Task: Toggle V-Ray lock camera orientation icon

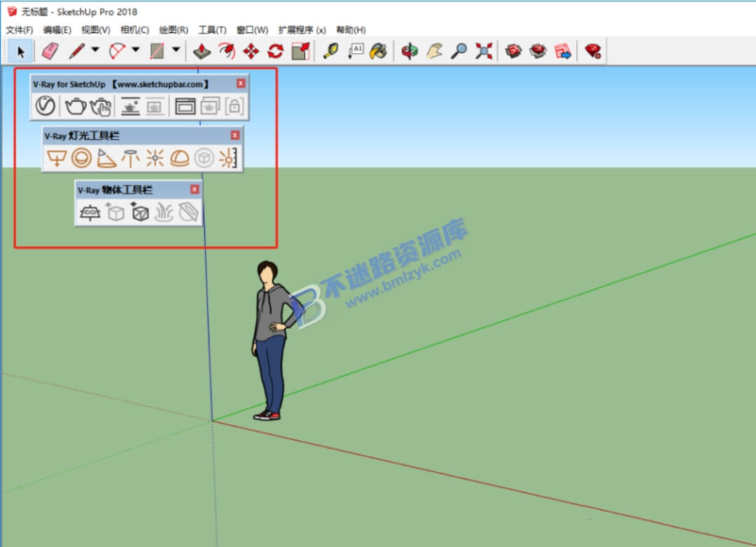Action: coord(234,106)
